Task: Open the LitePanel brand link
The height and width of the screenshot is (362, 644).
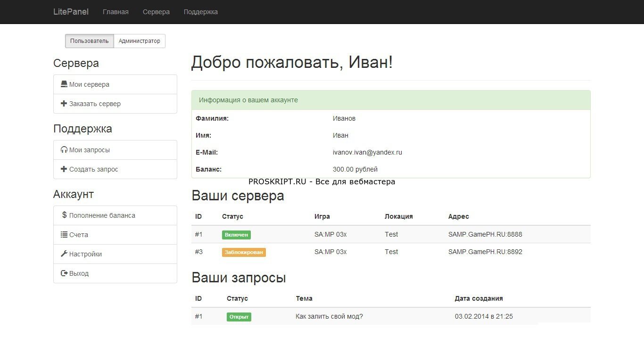Action: click(71, 12)
